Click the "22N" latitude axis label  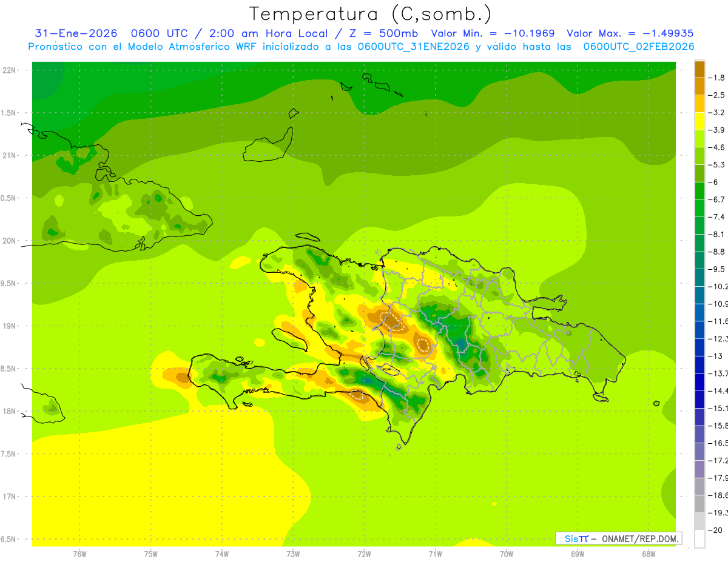click(x=10, y=70)
